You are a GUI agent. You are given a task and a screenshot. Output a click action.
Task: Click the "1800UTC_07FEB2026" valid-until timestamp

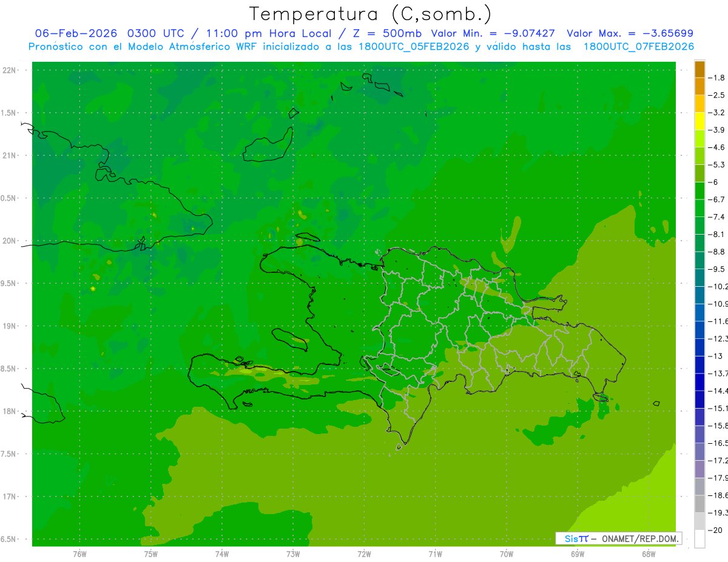[x=639, y=47]
